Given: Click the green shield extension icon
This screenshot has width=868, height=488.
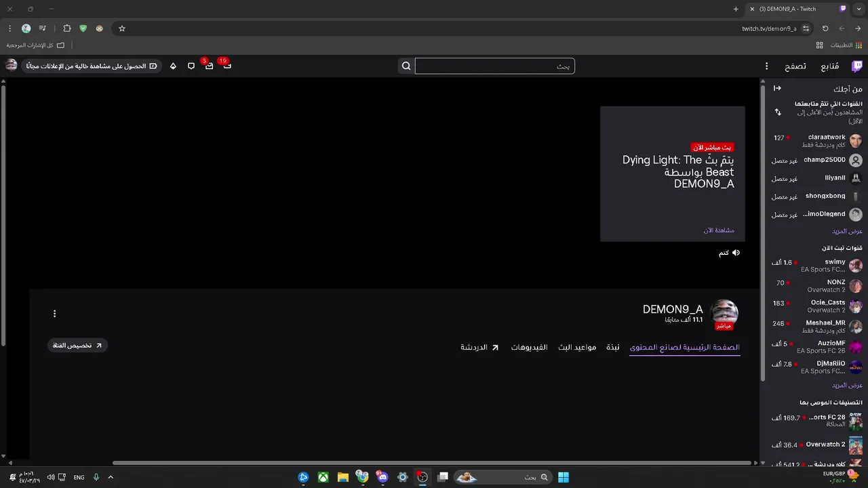Looking at the screenshot, I should [83, 28].
